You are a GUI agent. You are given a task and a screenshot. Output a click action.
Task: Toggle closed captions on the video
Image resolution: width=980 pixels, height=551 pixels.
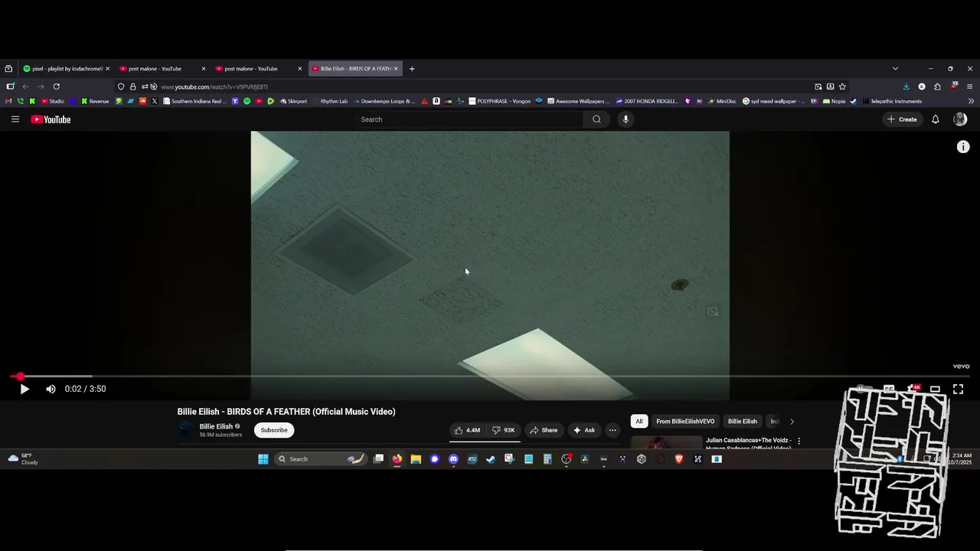pyautogui.click(x=889, y=389)
